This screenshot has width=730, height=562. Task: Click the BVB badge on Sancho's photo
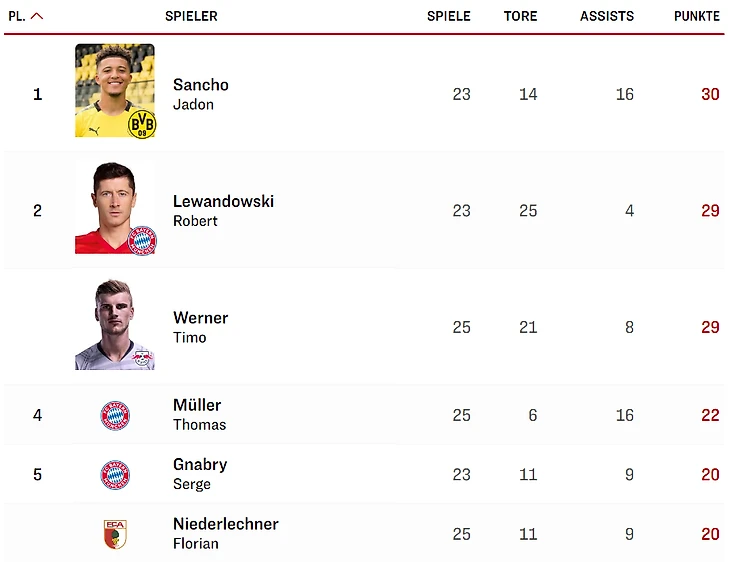click(x=142, y=124)
